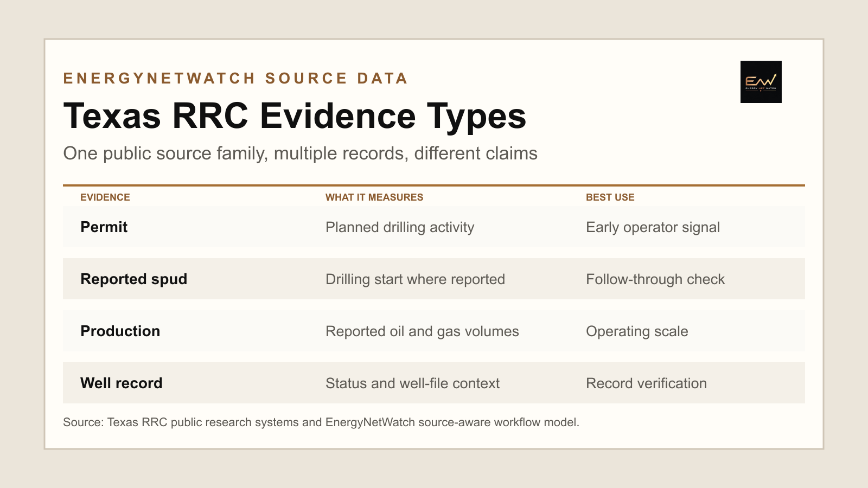Click 'Drilling start where reported' cell

[x=415, y=279]
